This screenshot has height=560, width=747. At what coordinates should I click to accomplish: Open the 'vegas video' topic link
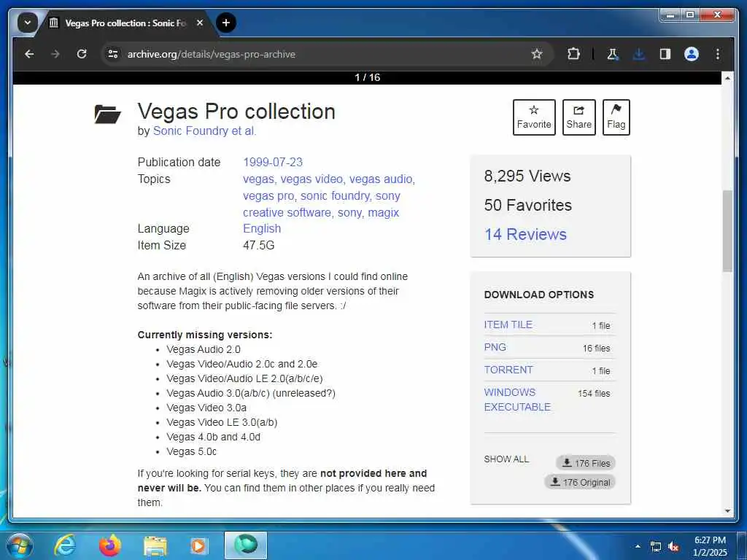311,179
